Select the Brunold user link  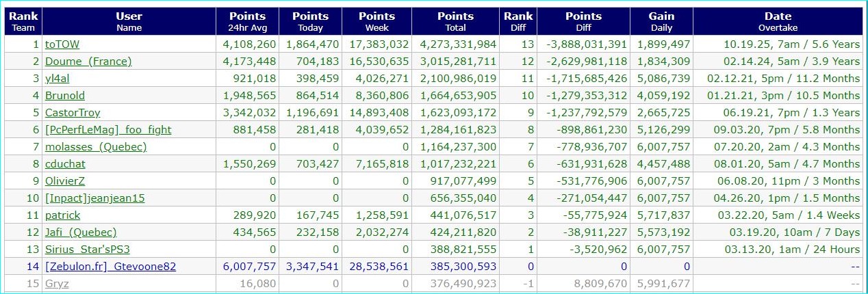(x=66, y=96)
